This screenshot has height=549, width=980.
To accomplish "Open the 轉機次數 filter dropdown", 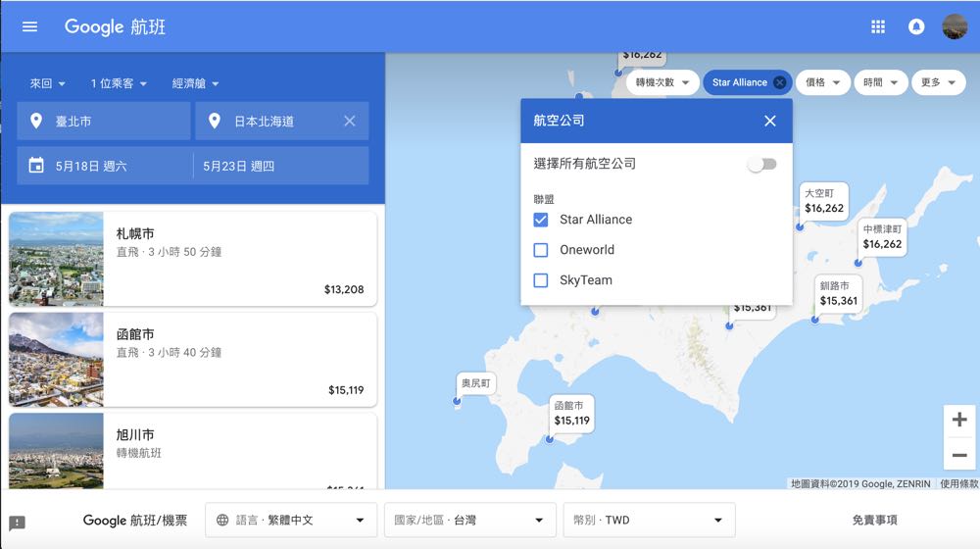I will pyautogui.click(x=661, y=82).
